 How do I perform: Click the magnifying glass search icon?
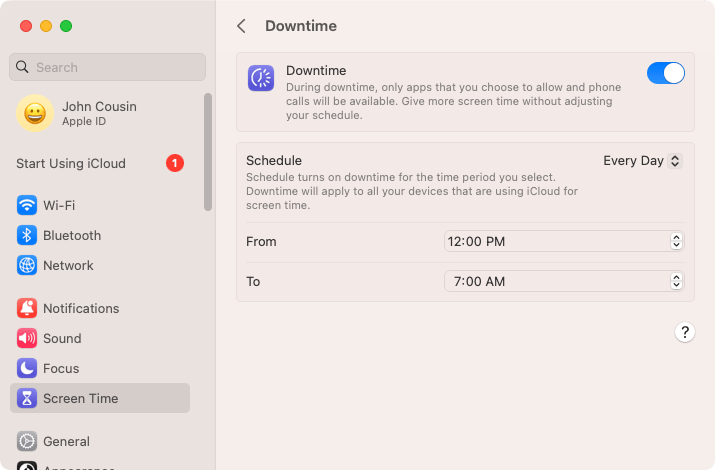(x=22, y=67)
